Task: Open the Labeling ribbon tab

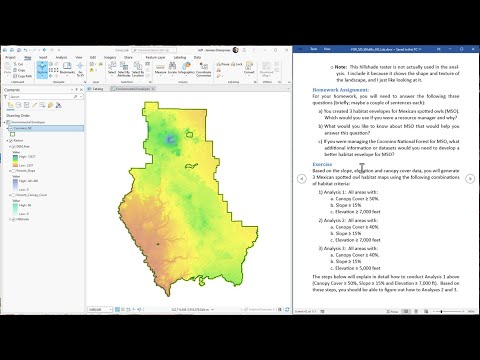Action: [x=180, y=57]
